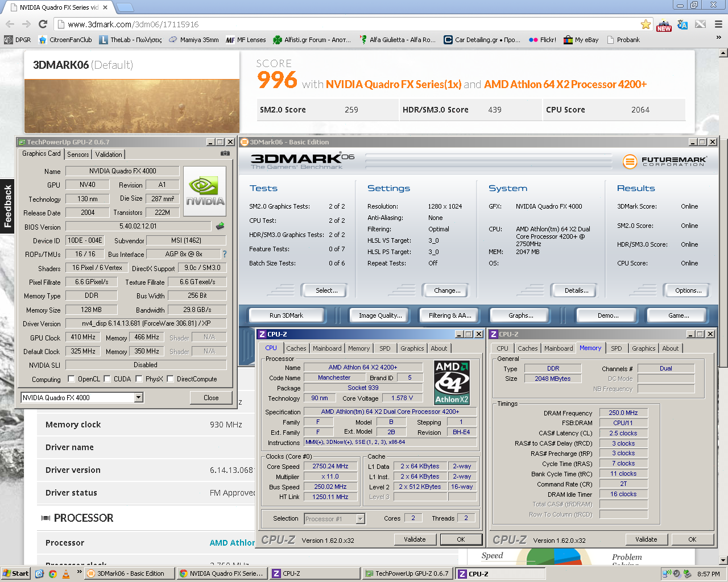This screenshot has height=582, width=728.
Task: Enable the DirectCompute checkbox
Action: click(170, 379)
